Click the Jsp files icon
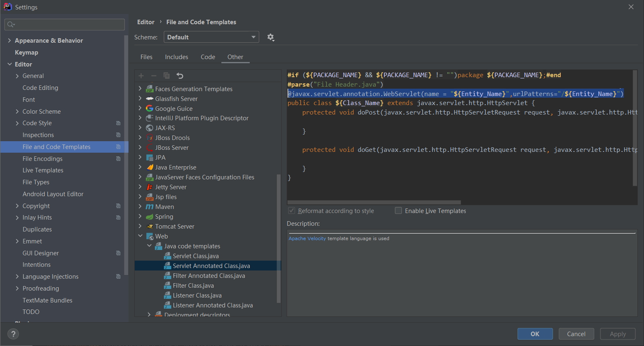The image size is (644, 346). pos(149,197)
